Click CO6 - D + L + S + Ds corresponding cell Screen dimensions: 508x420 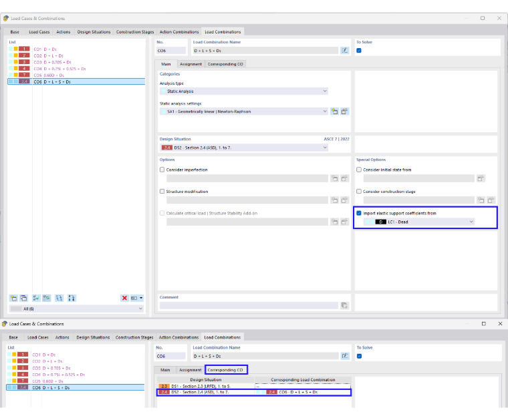303,392
